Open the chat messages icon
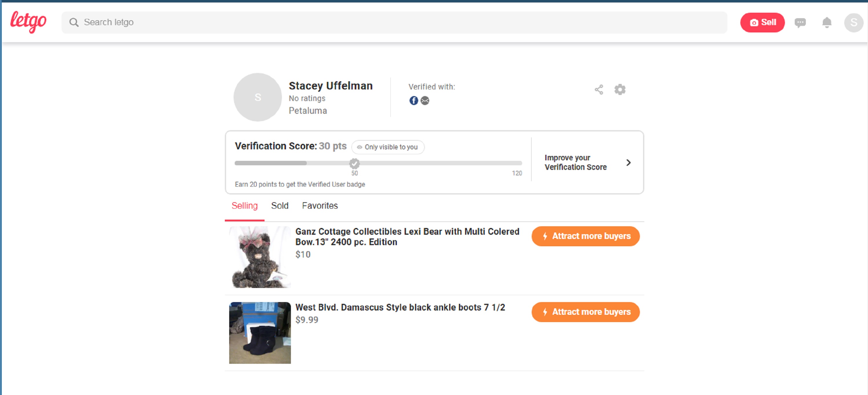The width and height of the screenshot is (868, 395). [800, 23]
